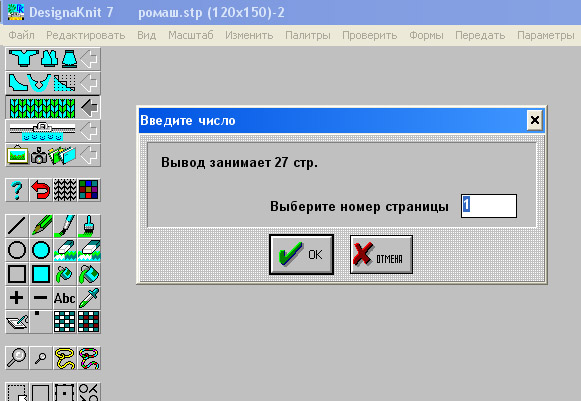The image size is (581, 401).
Task: Select the straight line drawing tool
Action: pyautogui.click(x=17, y=226)
